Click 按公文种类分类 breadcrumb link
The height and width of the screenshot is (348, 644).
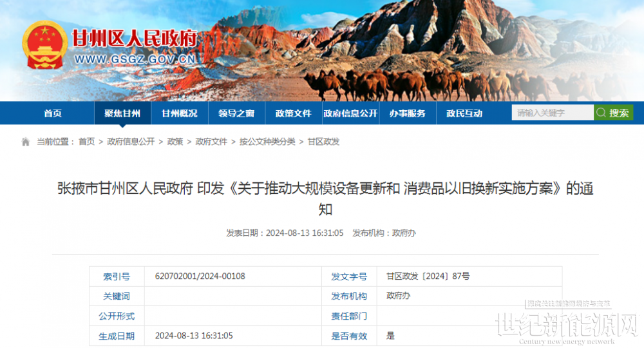(x=267, y=142)
